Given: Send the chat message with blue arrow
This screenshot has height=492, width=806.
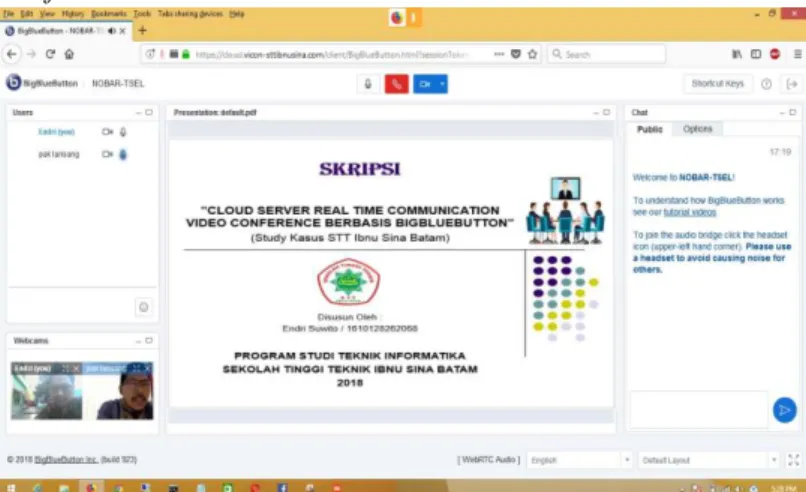Looking at the screenshot, I should 784,410.
